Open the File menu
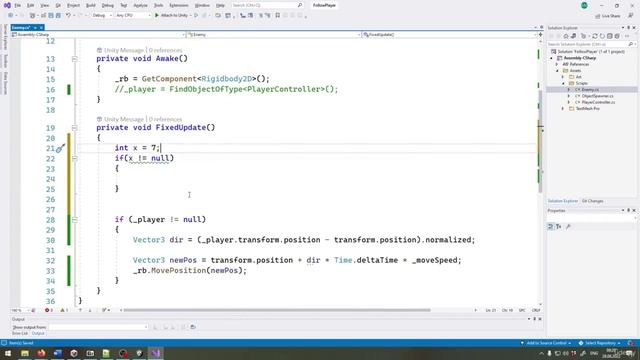640x360 pixels. [x=18, y=5]
